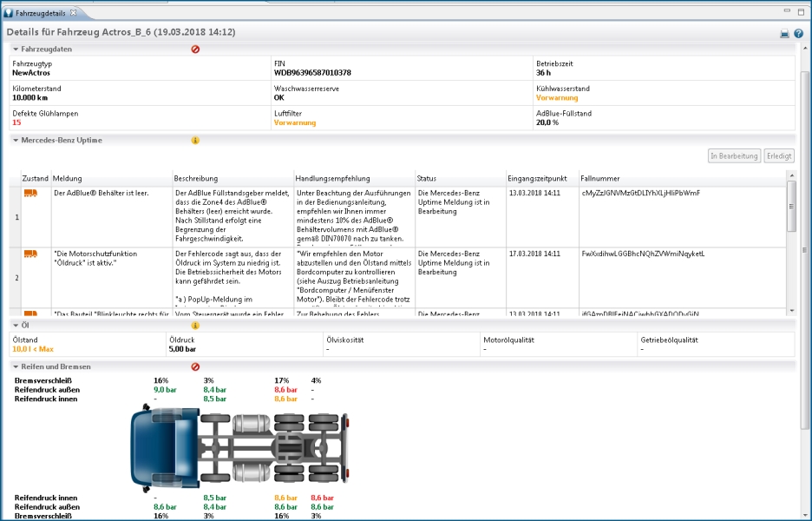This screenshot has width=812, height=521.
Task: Select the AdBlue Behälter ist leer message
Action: (102, 193)
